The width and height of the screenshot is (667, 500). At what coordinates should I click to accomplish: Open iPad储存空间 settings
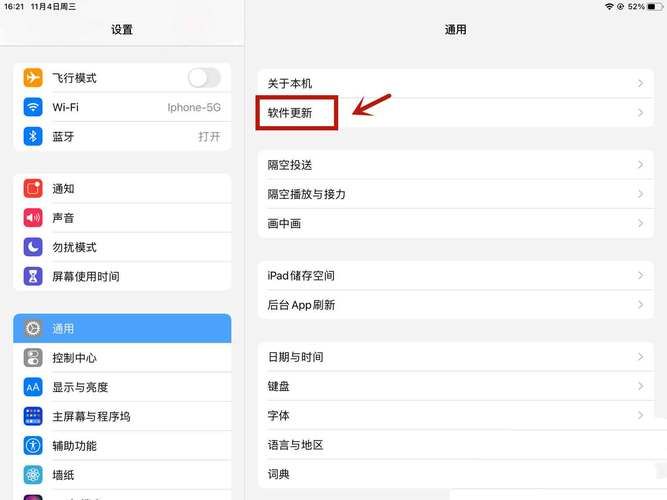(456, 275)
